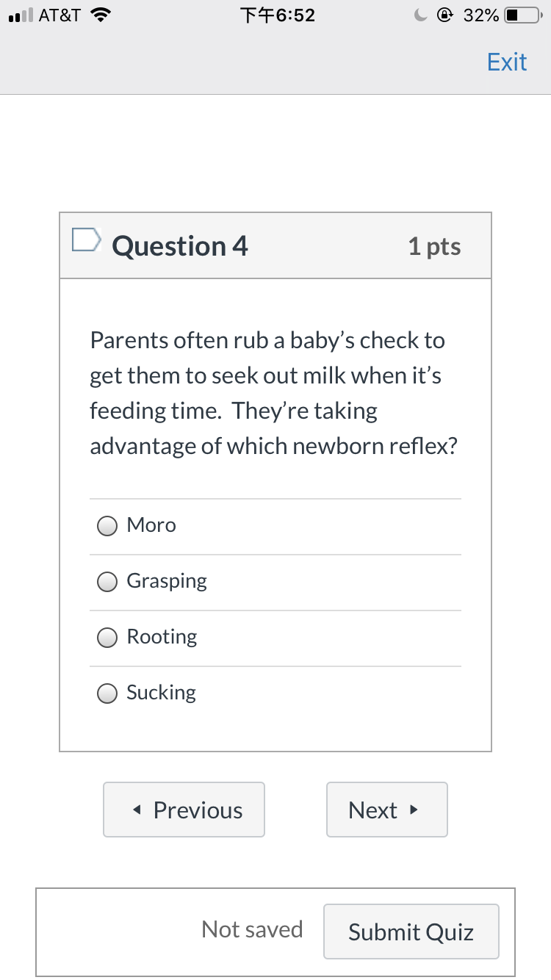Select the Moro radio button
This screenshot has width=551, height=980.
click(107, 526)
